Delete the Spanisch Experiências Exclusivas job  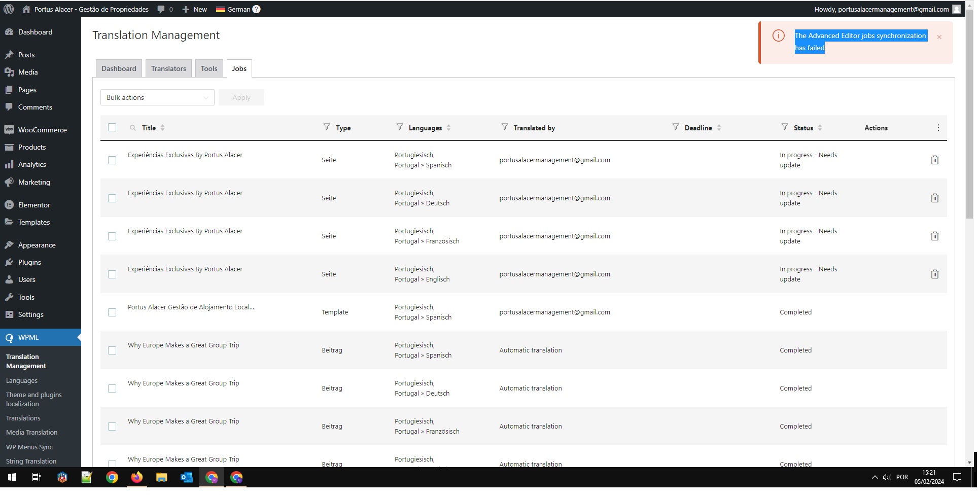click(935, 160)
